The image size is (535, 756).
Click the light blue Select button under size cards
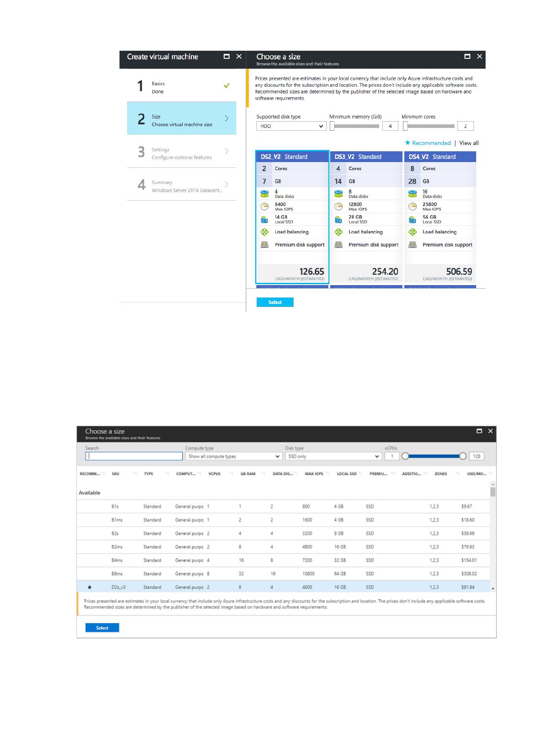click(275, 302)
